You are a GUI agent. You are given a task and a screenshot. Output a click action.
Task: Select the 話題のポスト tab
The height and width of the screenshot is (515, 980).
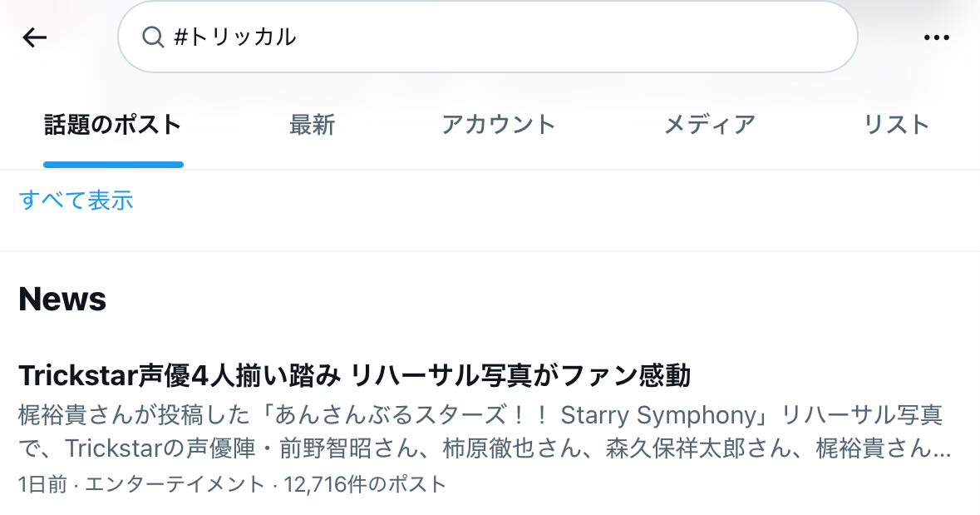112,125
